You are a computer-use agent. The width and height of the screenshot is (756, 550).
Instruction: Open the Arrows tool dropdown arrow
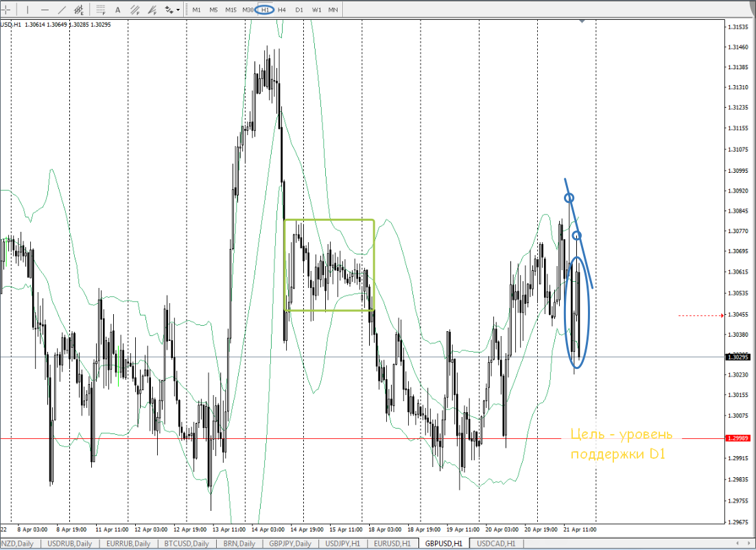178,10
